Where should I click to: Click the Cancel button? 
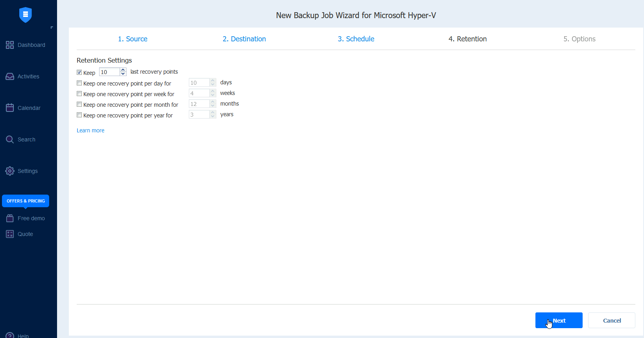click(x=612, y=320)
